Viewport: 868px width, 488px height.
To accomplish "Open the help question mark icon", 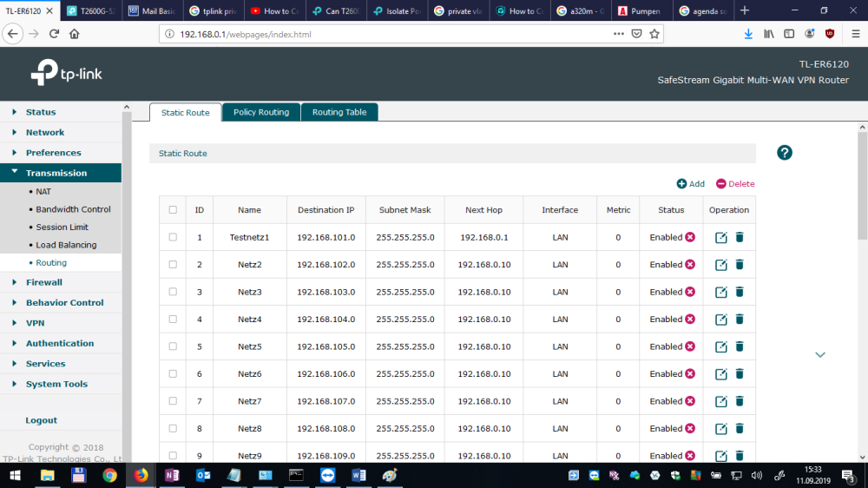I will coord(784,153).
